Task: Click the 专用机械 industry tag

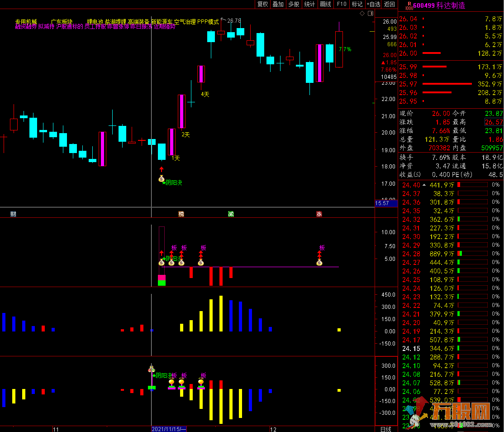Action: (x=26, y=22)
